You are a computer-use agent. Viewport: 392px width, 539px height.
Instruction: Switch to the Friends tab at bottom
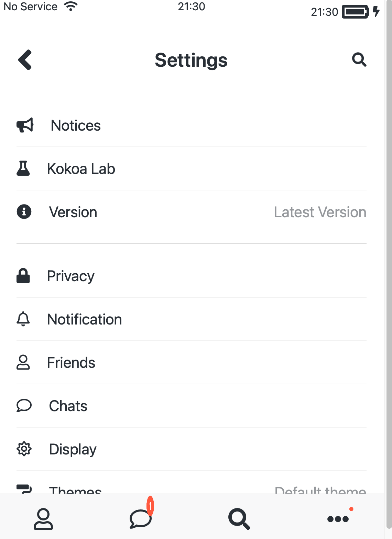point(43,518)
